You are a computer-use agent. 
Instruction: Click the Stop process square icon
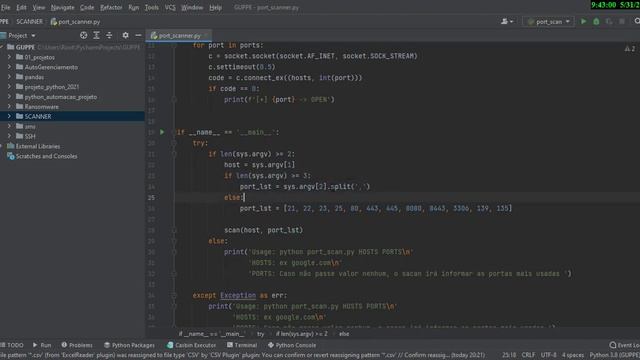tap(622, 21)
